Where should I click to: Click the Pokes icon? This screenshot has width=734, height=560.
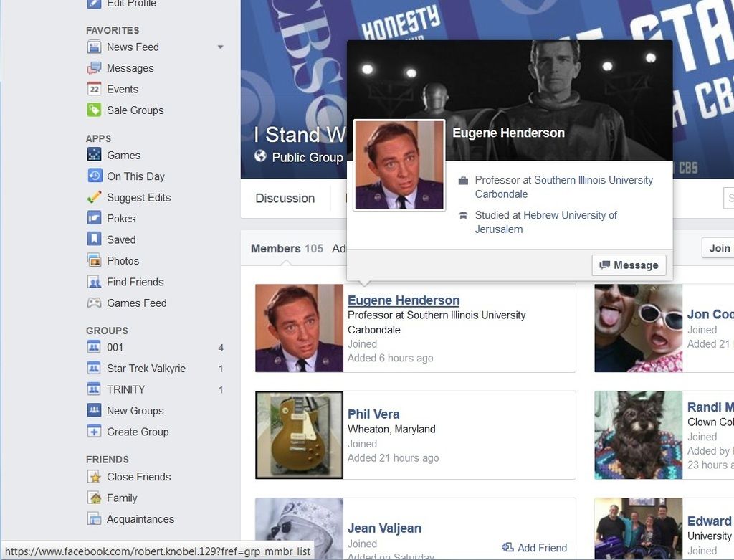[x=94, y=218]
